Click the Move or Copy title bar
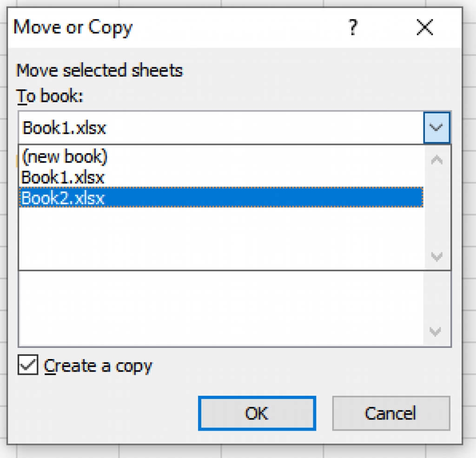Viewport: 476px width, 458px height. click(186, 28)
